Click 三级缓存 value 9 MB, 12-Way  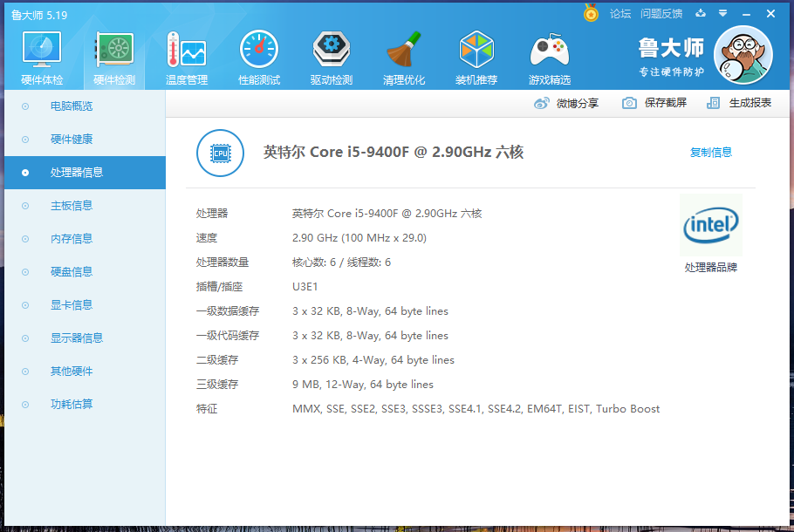click(363, 385)
